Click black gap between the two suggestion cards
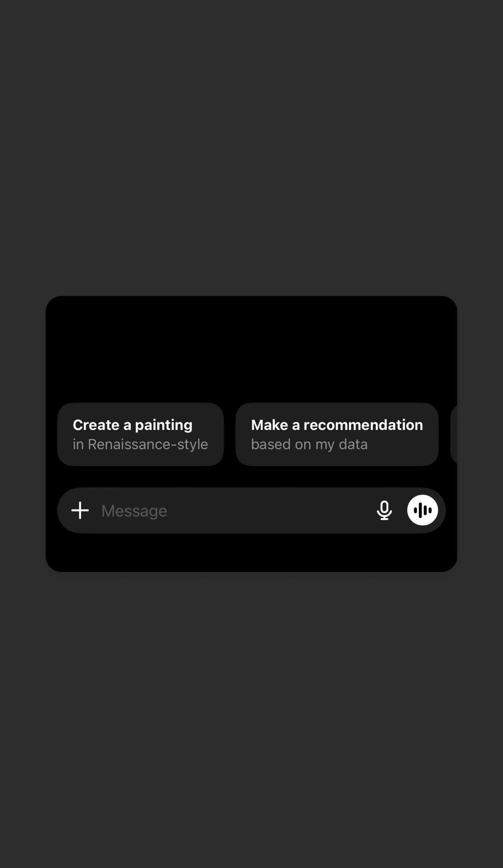Viewport: 503px width, 868px height. coord(230,434)
